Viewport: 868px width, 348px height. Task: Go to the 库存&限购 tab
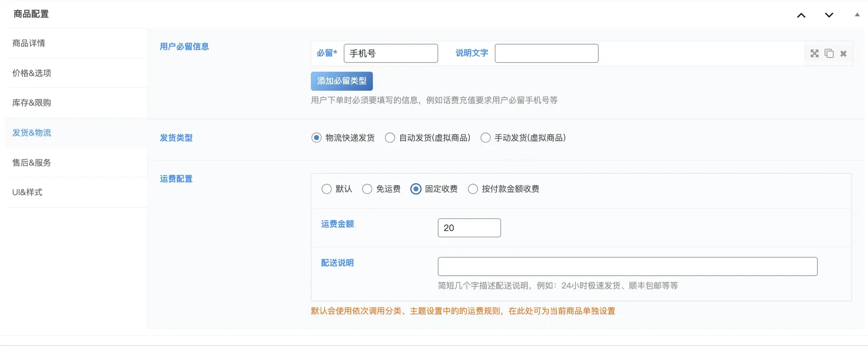(32, 103)
